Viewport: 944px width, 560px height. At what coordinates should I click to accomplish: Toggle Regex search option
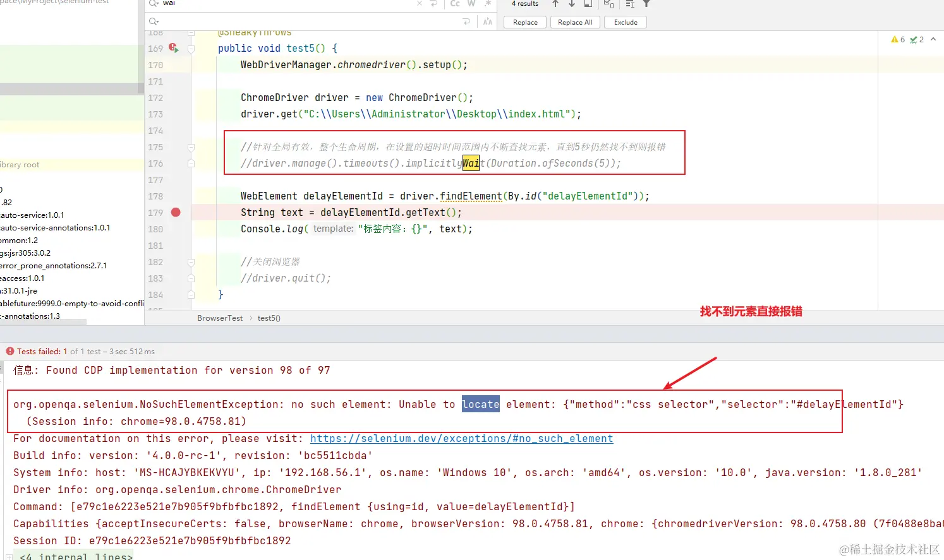[487, 4]
